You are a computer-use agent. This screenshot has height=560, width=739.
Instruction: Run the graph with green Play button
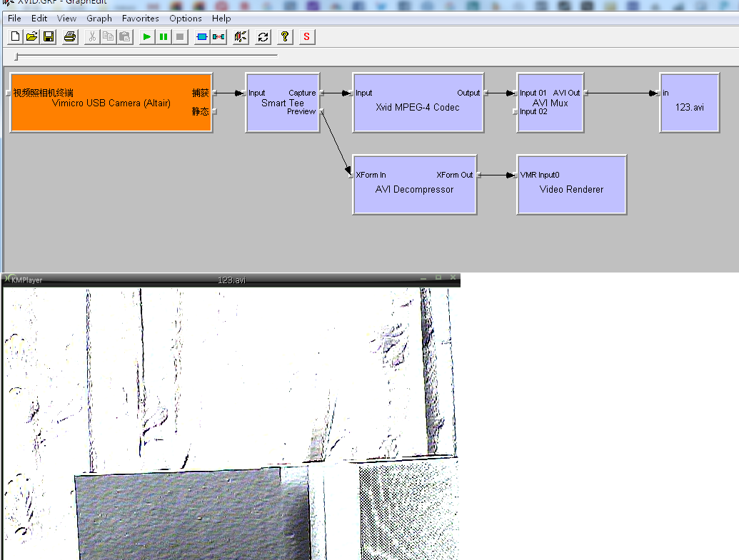[147, 36]
